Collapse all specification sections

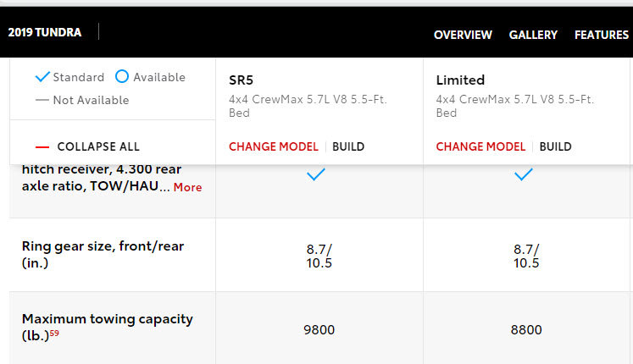point(98,146)
